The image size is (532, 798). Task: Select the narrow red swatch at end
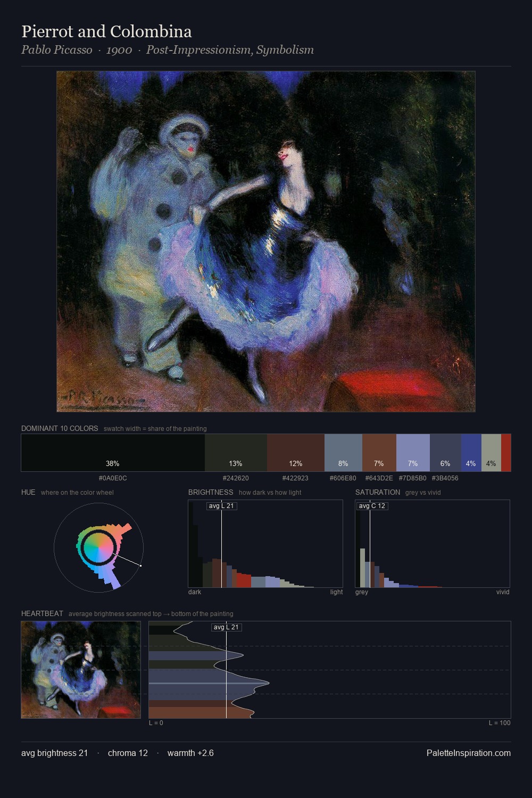tap(506, 453)
